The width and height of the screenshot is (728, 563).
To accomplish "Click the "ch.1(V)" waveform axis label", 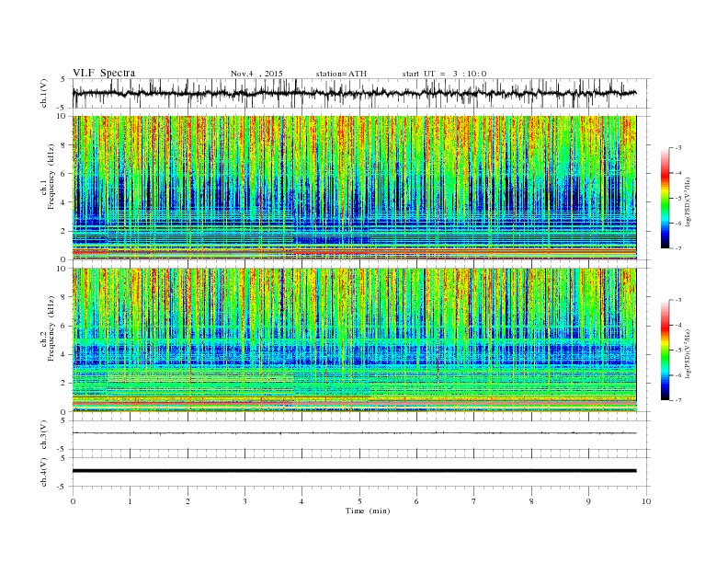I will click(43, 93).
